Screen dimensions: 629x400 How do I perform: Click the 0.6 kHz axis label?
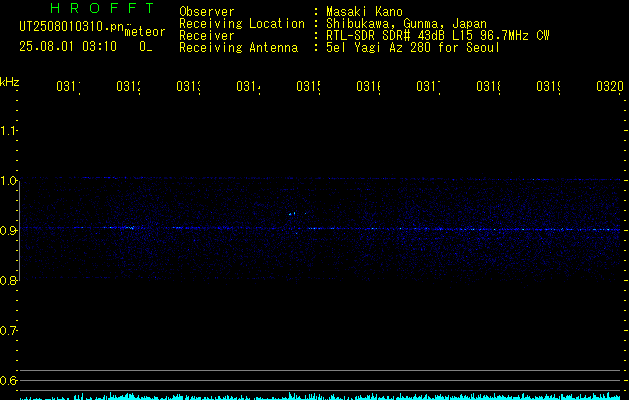pos(8,380)
